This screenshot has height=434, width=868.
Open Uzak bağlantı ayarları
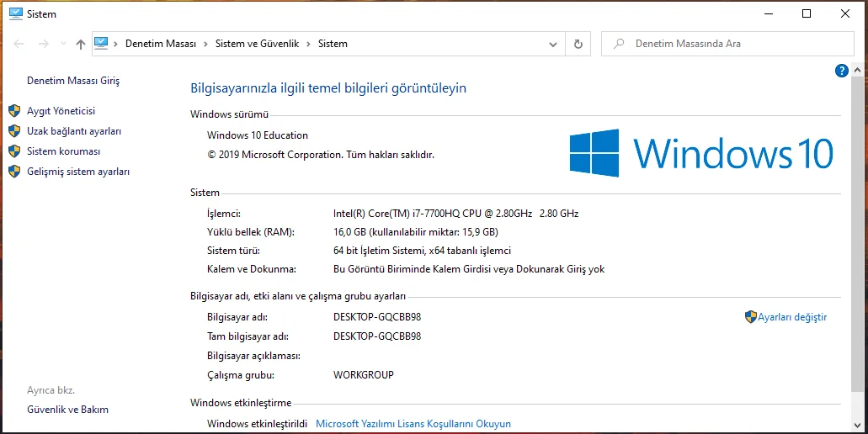click(x=74, y=131)
